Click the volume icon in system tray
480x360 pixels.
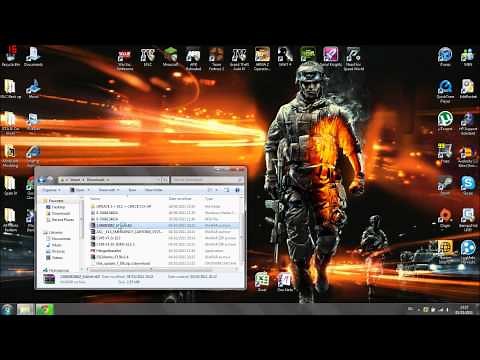click(x=447, y=310)
